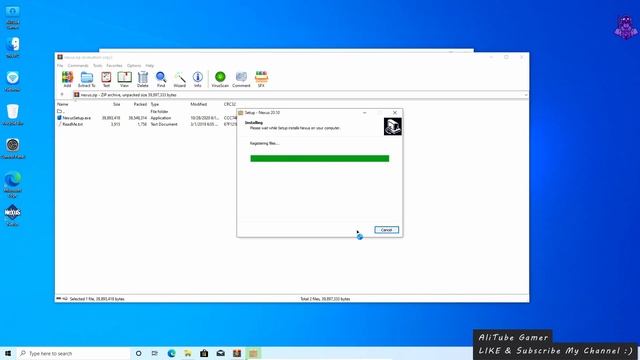Sort files by the Name column
This screenshot has height=360, width=640.
pos(62,104)
